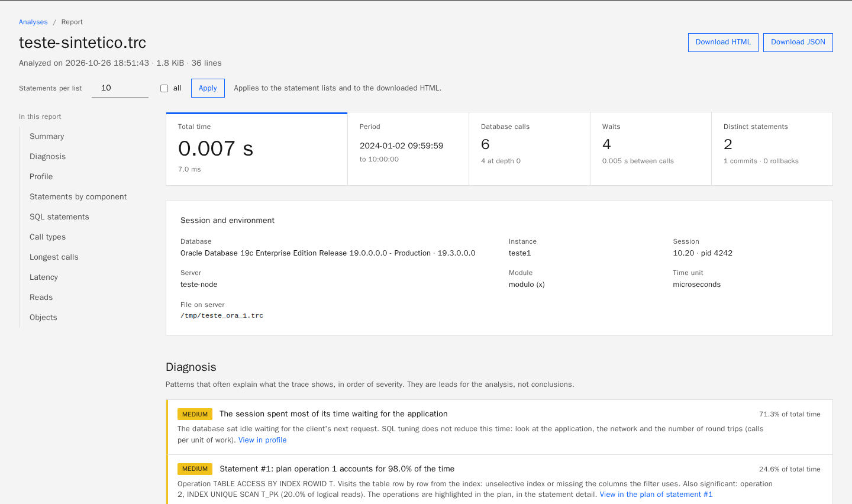
Task: Go to Call types section
Action: point(47,237)
